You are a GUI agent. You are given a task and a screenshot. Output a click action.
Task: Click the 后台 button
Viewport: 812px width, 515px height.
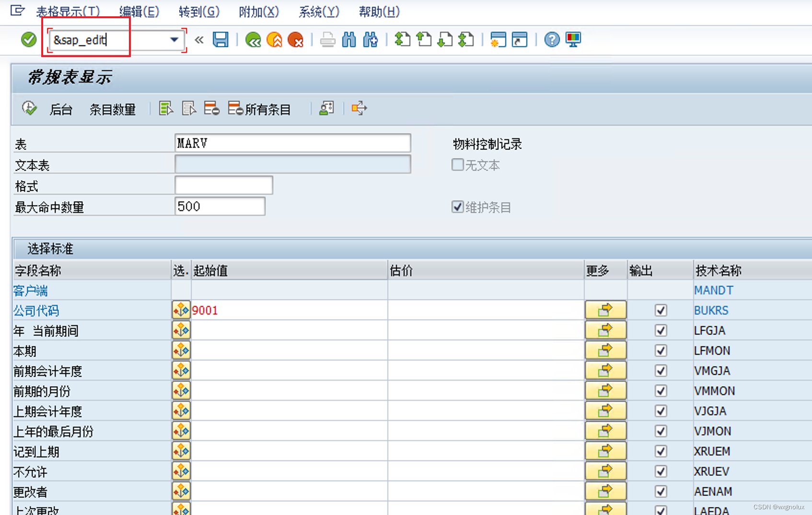coord(61,109)
